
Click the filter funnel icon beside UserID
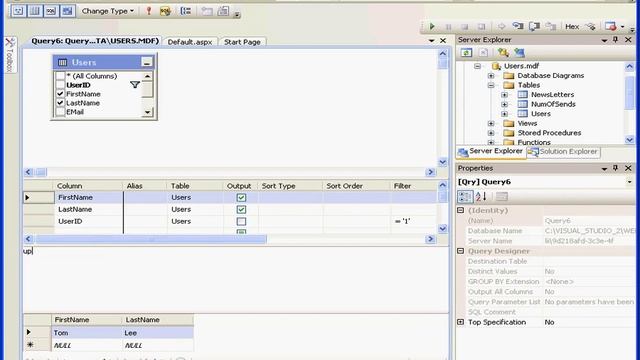[135, 85]
